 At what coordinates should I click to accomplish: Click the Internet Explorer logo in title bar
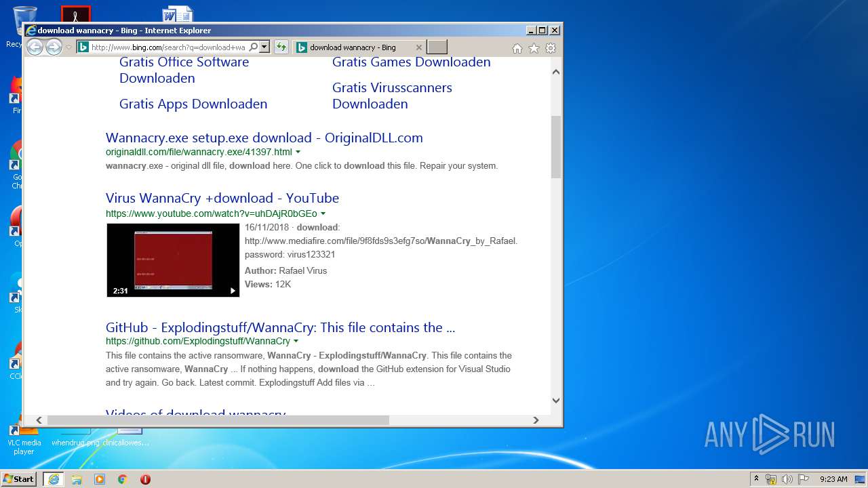(x=31, y=30)
